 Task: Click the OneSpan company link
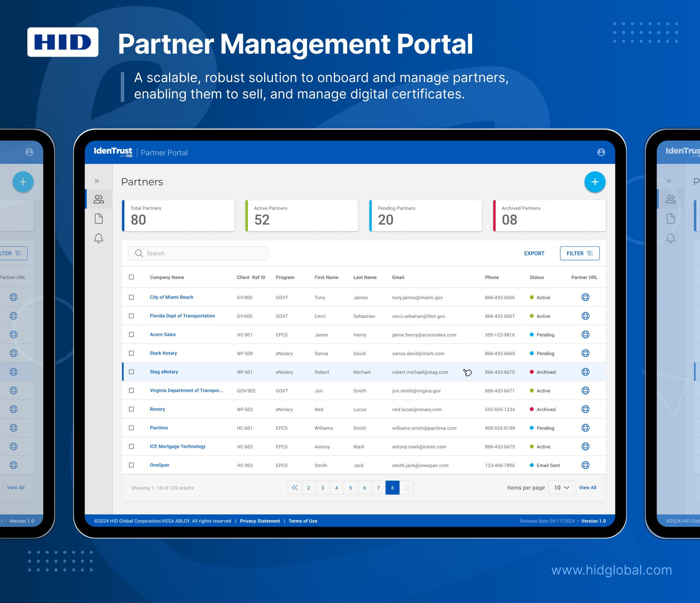pos(160,465)
